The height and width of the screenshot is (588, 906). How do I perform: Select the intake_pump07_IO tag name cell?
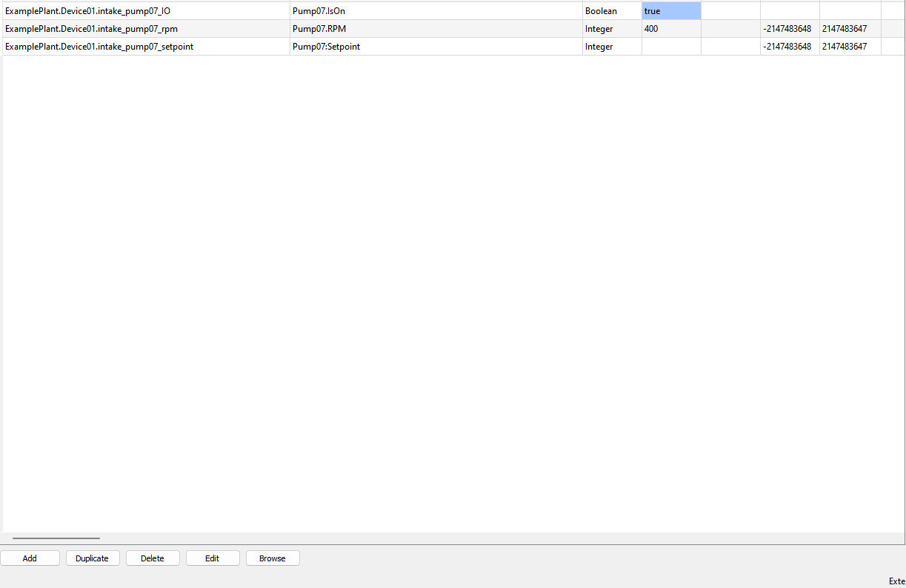tap(146, 11)
